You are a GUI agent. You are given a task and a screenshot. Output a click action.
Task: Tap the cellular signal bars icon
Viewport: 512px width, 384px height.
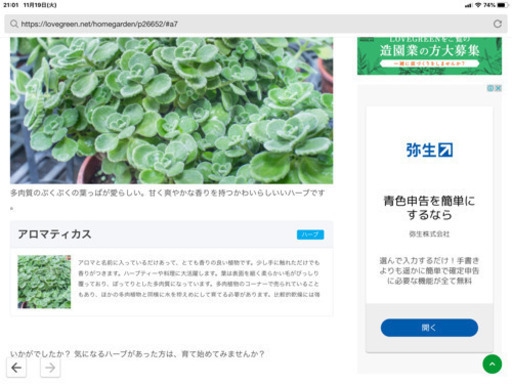click(469, 5)
